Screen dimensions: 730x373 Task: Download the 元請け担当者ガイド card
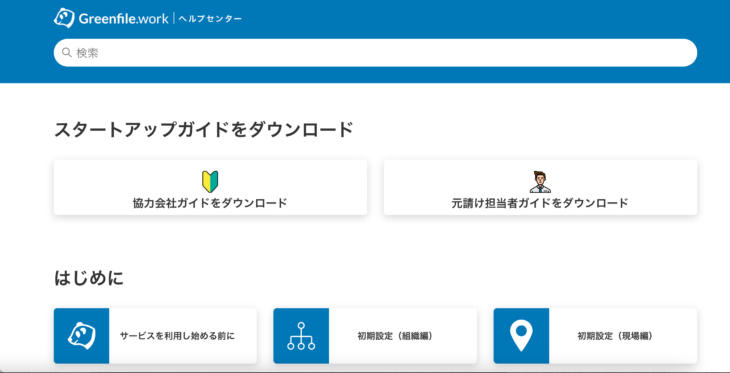540,187
